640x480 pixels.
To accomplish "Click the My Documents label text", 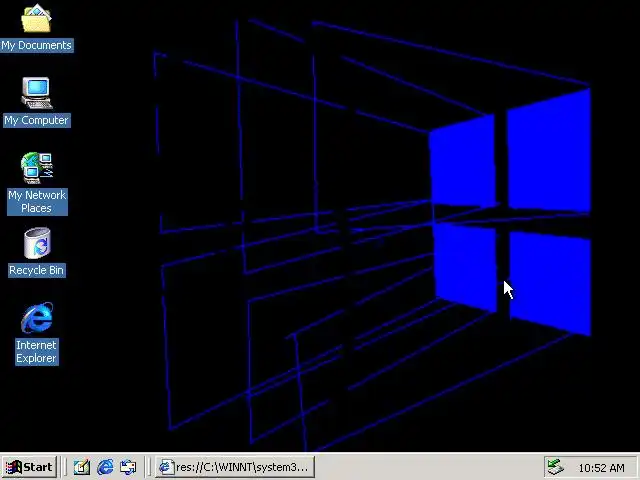I will 37,45.
